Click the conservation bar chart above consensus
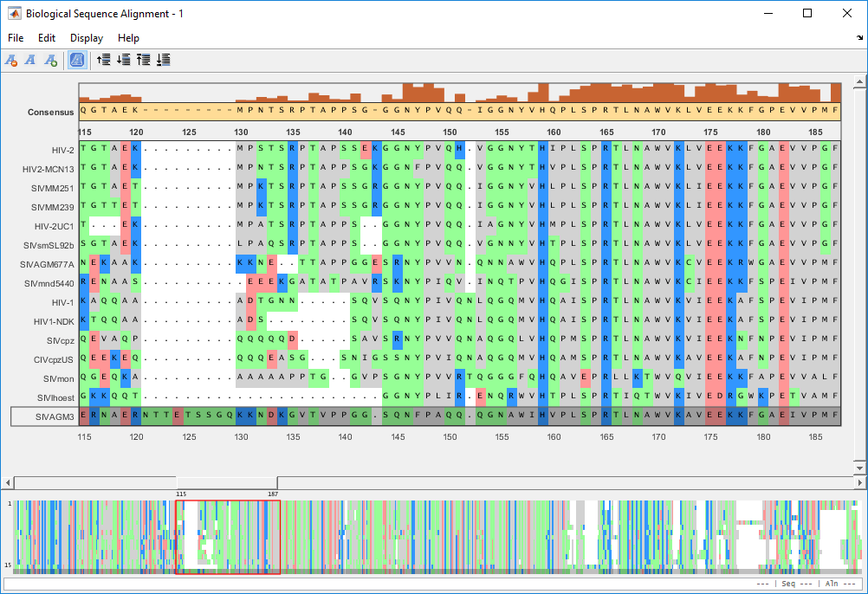The image size is (868, 594). [x=460, y=93]
